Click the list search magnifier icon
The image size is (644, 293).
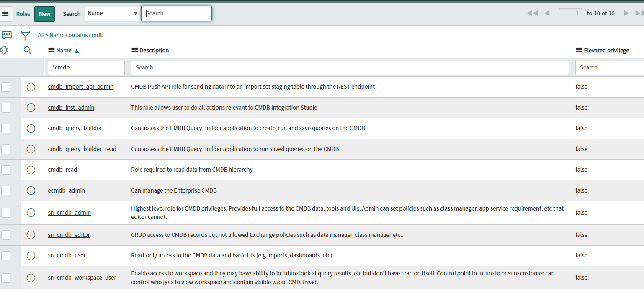tap(28, 50)
